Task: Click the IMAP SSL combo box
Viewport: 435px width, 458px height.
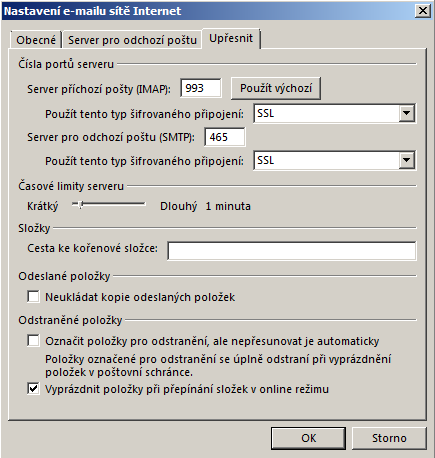Action: pyautogui.click(x=334, y=113)
